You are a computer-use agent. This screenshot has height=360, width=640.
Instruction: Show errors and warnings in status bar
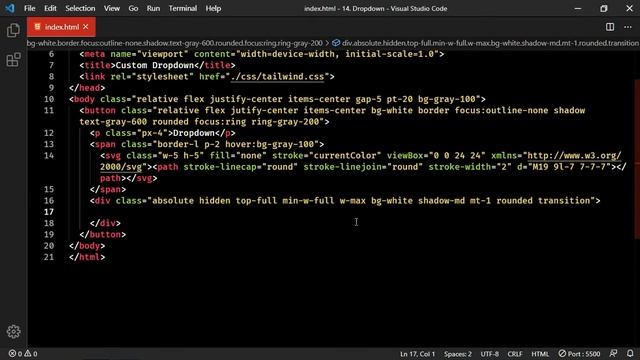23,354
